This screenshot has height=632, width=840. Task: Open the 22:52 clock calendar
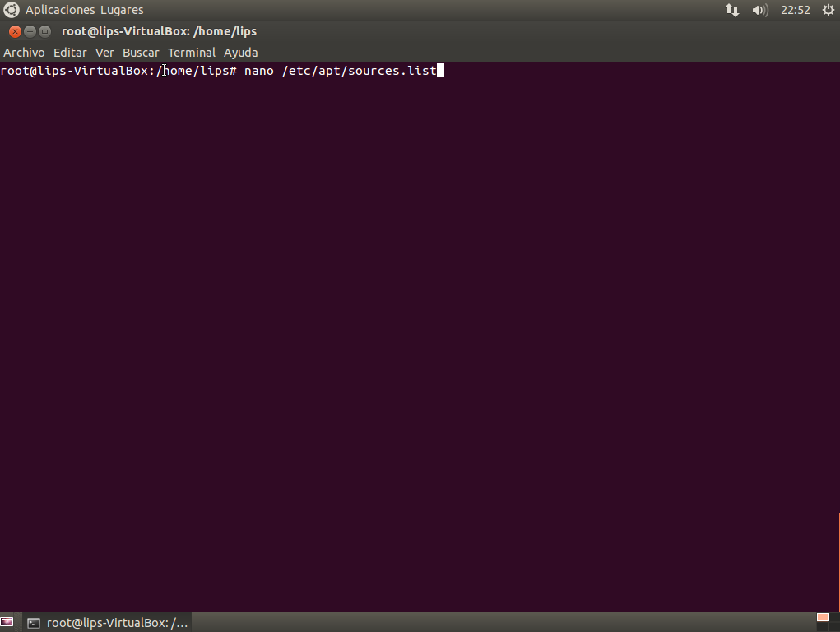[x=796, y=10]
